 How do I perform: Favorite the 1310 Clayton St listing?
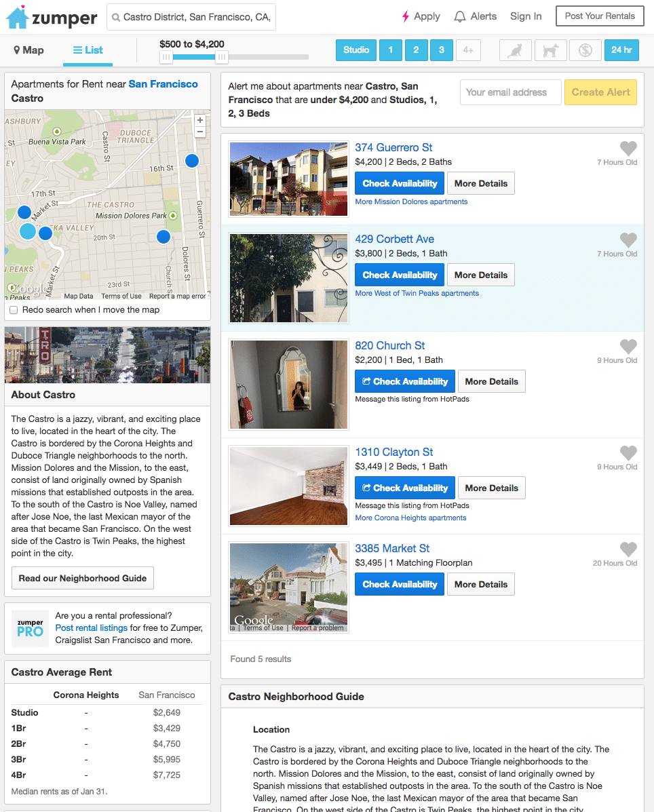[628, 453]
